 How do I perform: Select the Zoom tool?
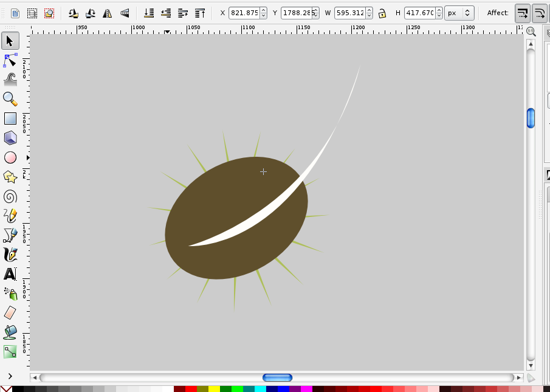pyautogui.click(x=10, y=98)
